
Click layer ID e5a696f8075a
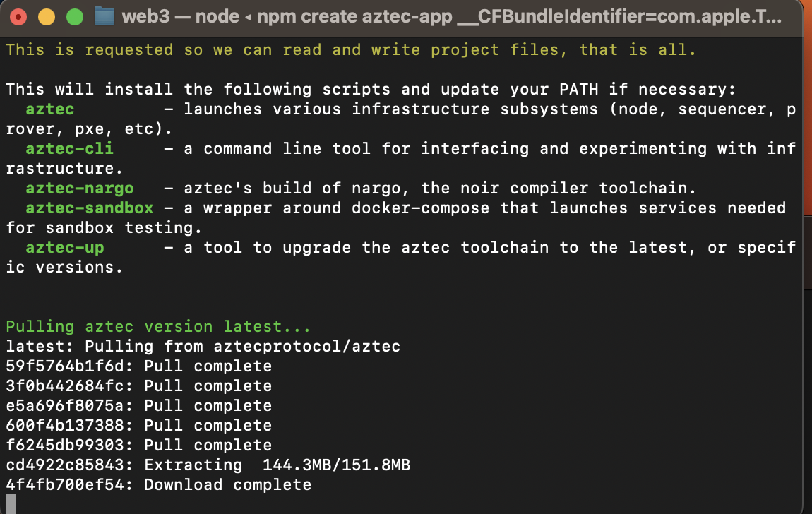pyautogui.click(x=65, y=405)
